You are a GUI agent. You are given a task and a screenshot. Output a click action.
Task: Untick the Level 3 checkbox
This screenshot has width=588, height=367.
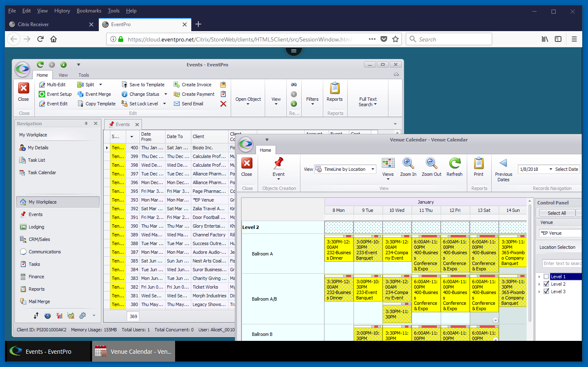547,292
